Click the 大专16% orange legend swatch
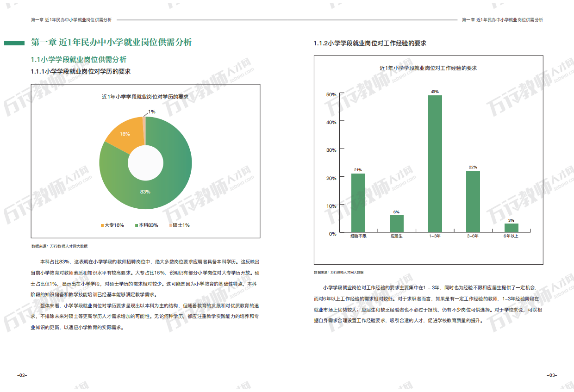Image resolution: width=574 pixels, height=392 pixels. click(102, 225)
